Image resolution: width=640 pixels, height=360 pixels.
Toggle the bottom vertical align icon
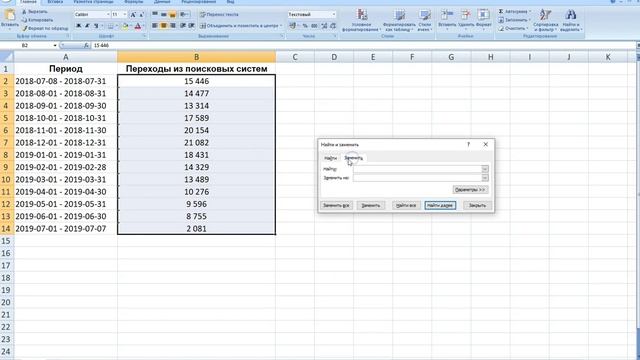tap(173, 14)
